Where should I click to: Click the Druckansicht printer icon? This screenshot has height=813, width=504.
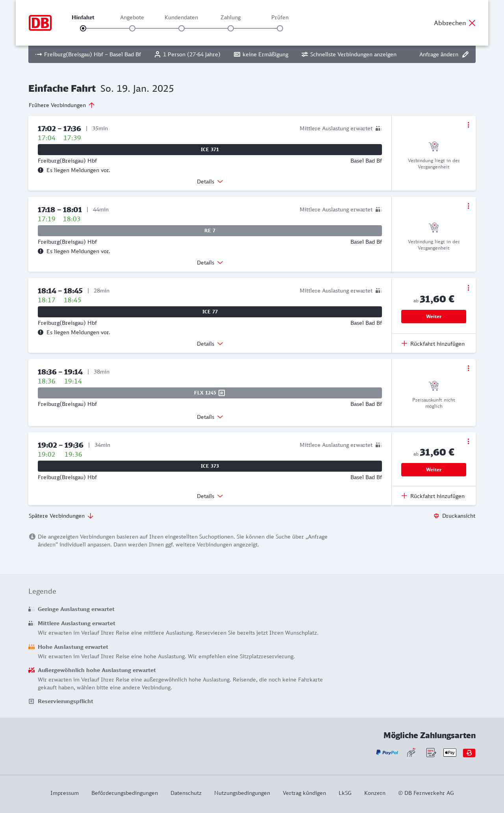436,516
